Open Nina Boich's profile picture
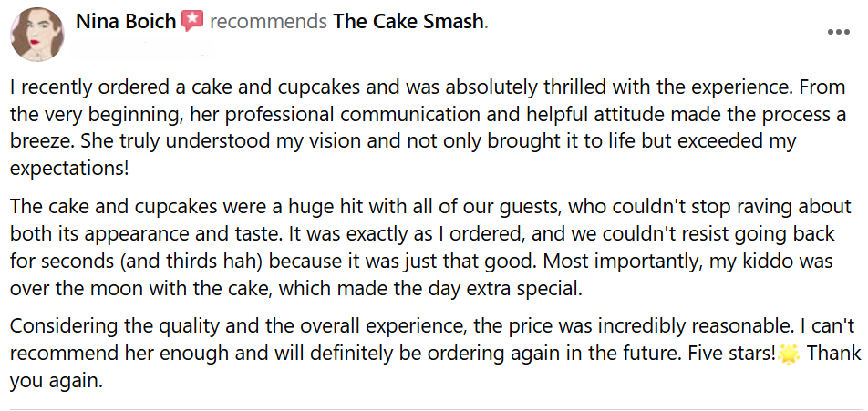Screen dimensions: 868x411 pos(37,35)
